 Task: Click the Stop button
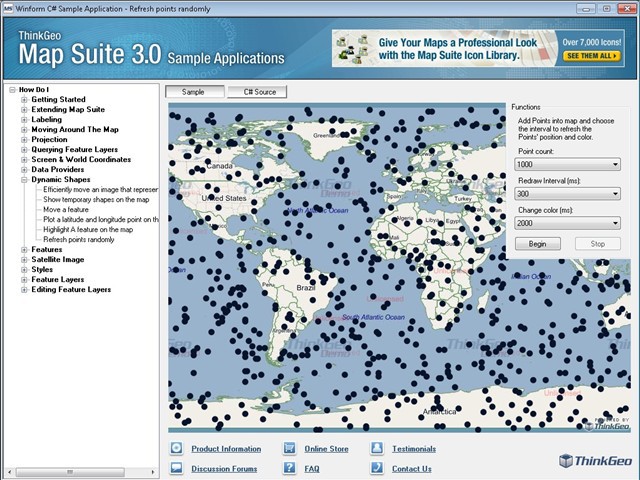598,244
